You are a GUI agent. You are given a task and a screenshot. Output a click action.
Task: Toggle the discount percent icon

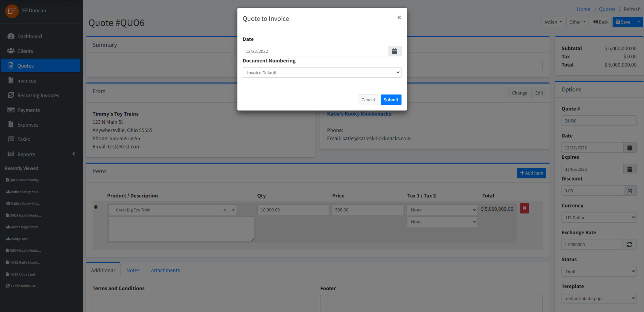click(630, 191)
